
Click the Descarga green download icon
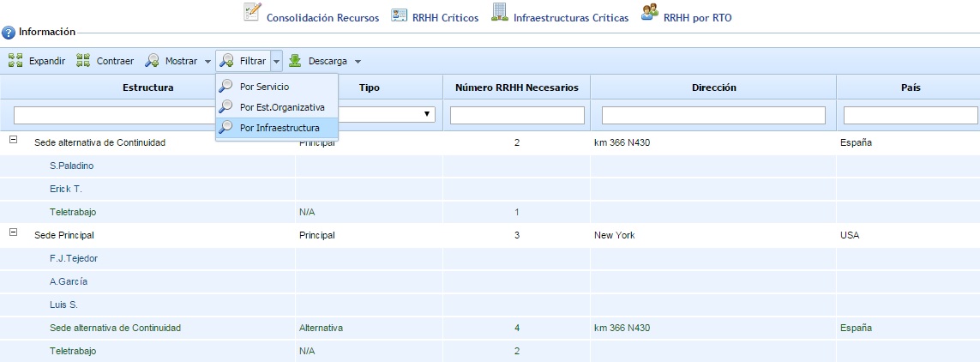(x=295, y=61)
